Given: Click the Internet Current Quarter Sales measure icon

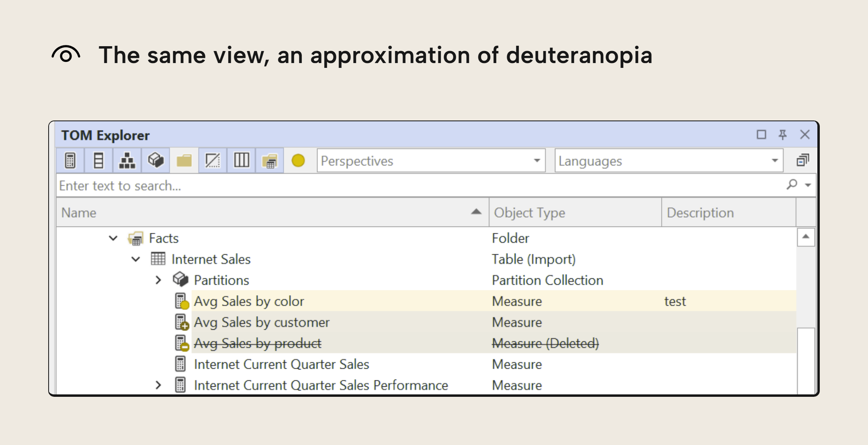Looking at the screenshot, I should click(x=180, y=364).
